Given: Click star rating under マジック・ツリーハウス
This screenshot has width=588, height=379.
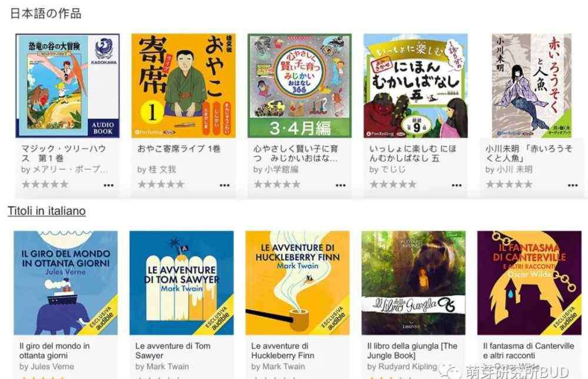Looking at the screenshot, I should (45, 184).
